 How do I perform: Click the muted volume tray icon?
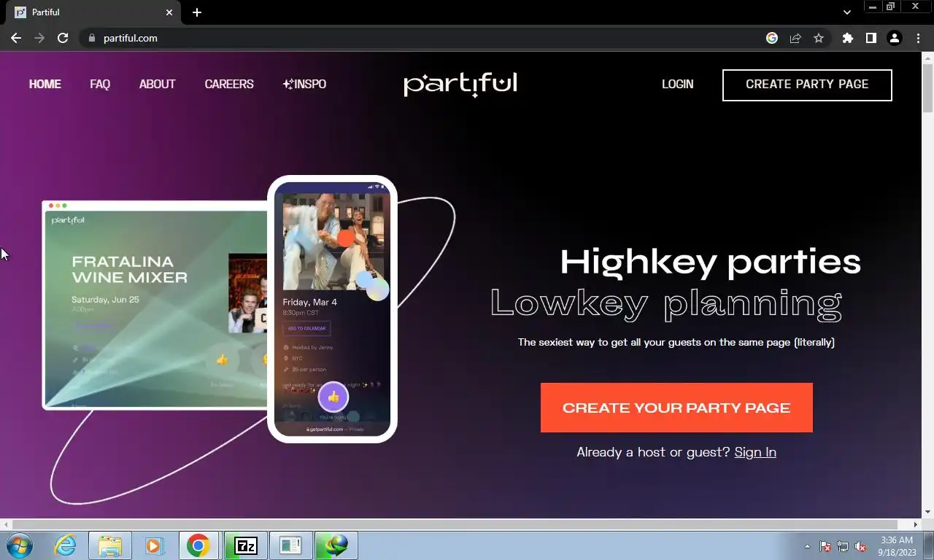pyautogui.click(x=860, y=546)
